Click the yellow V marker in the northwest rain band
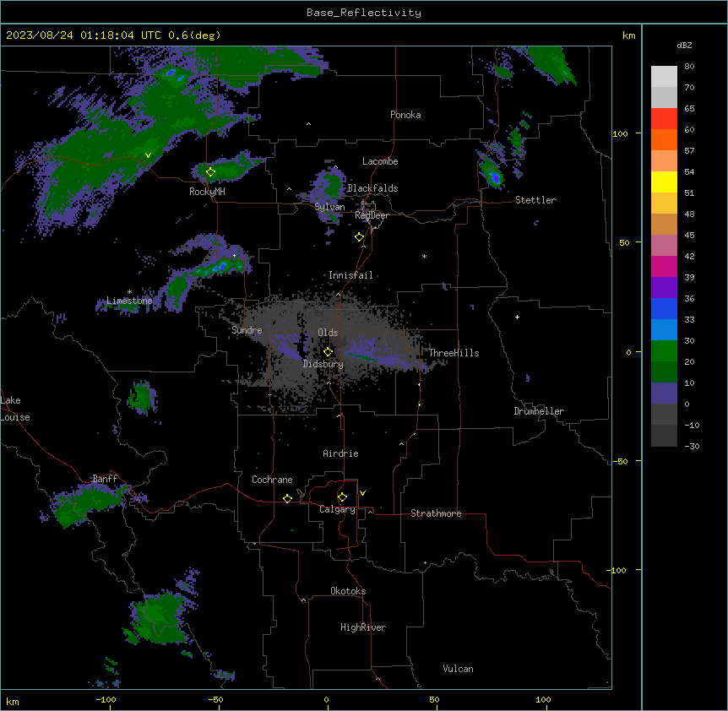 tap(148, 155)
